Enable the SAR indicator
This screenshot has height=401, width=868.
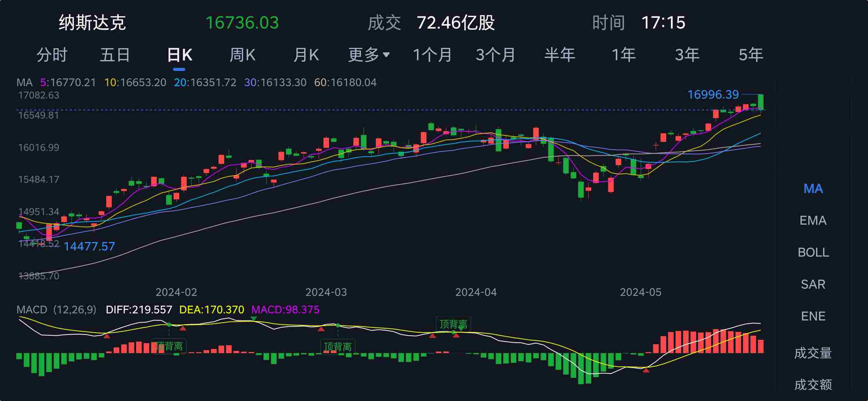coord(813,284)
